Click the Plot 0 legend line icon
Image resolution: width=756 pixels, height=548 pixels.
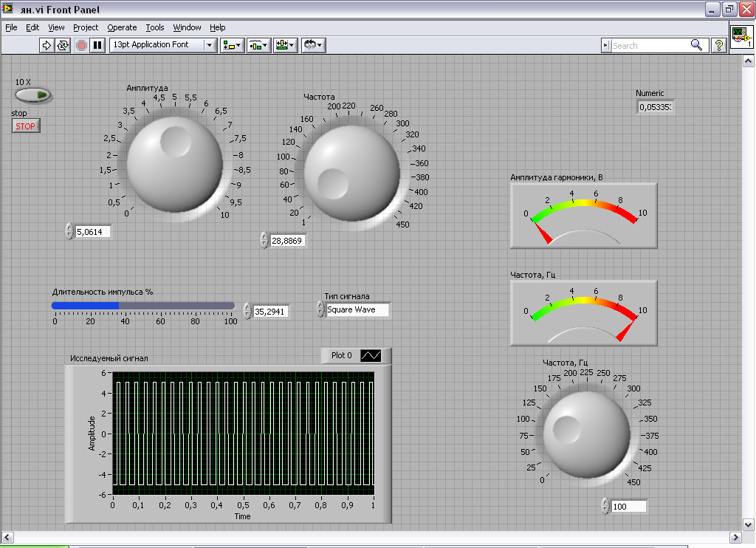(371, 356)
